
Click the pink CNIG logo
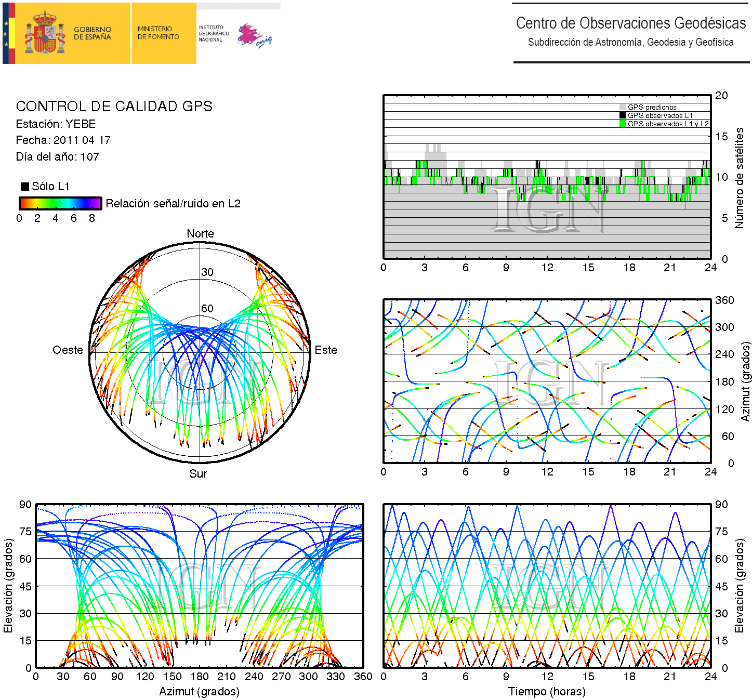coord(253,35)
